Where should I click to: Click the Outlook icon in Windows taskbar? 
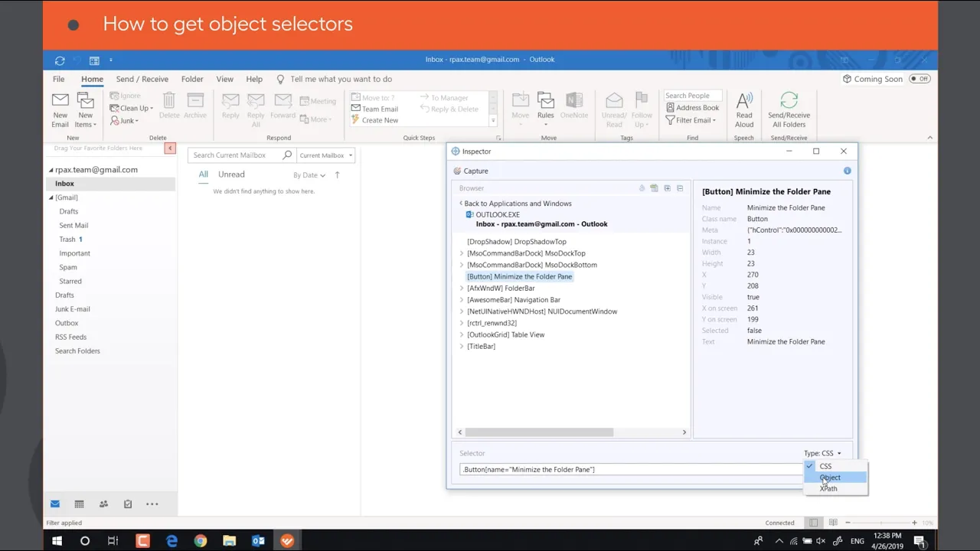258,541
